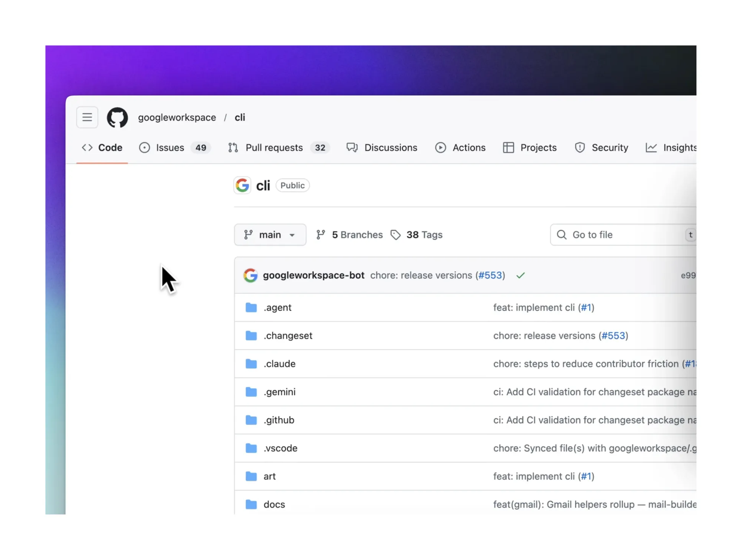
Task: Click the .agent folder icon
Action: pos(251,308)
